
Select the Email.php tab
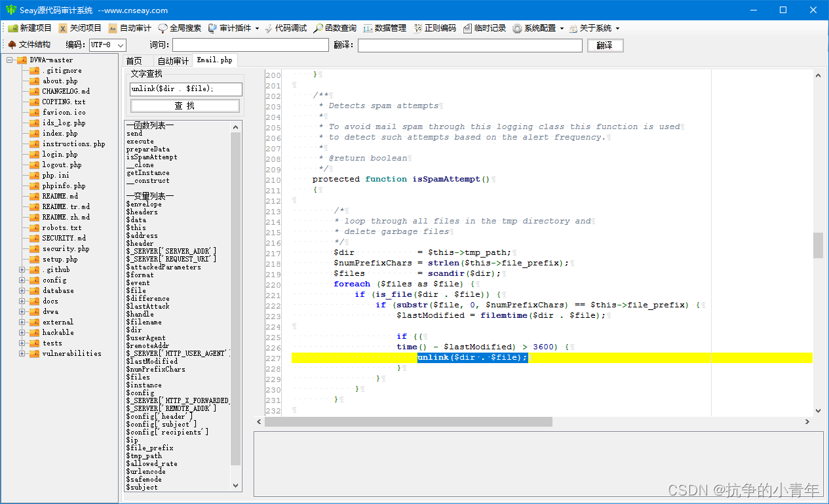[x=215, y=60]
